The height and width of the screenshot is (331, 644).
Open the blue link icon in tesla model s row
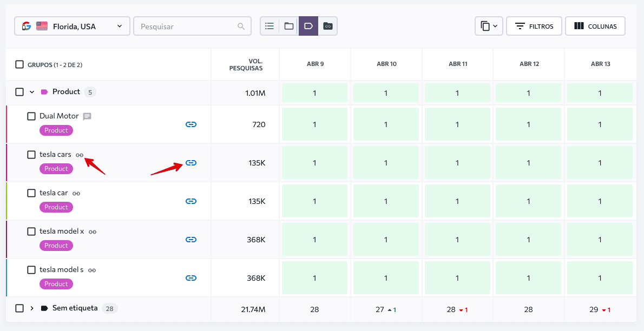coord(191,278)
